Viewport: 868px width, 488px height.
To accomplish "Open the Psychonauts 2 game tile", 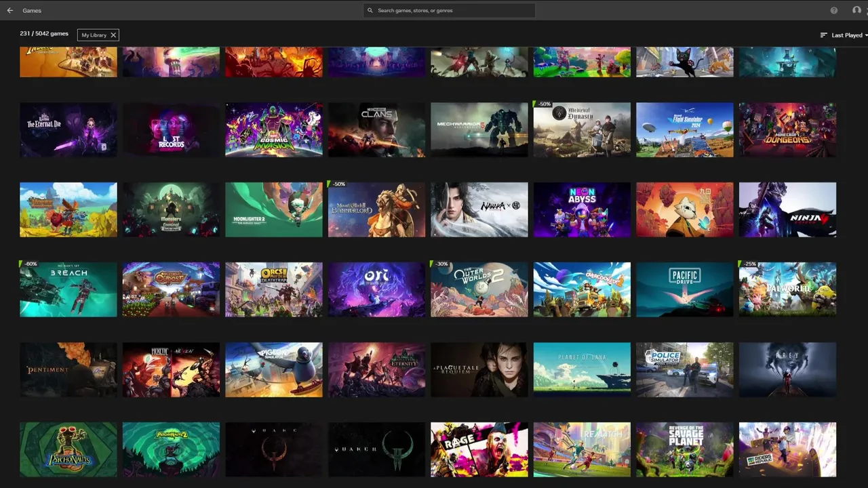I will click(171, 449).
